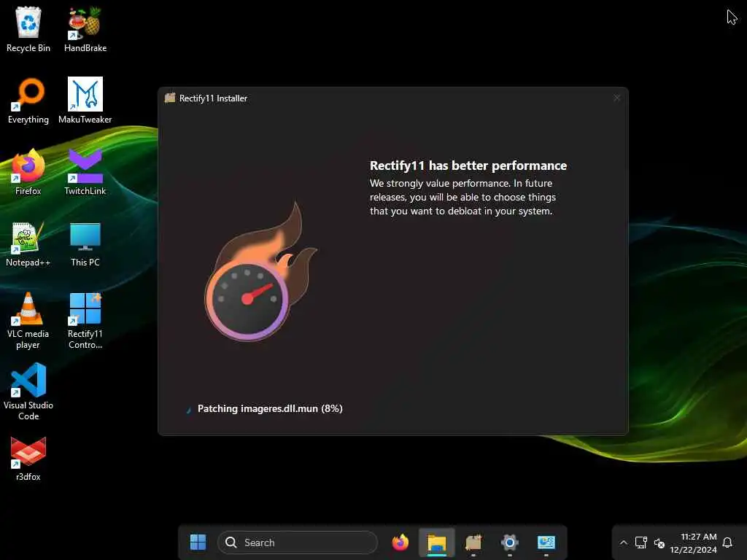Click the 'Rectify11 has better performance' heading
This screenshot has width=747, height=560.
pyautogui.click(x=468, y=166)
